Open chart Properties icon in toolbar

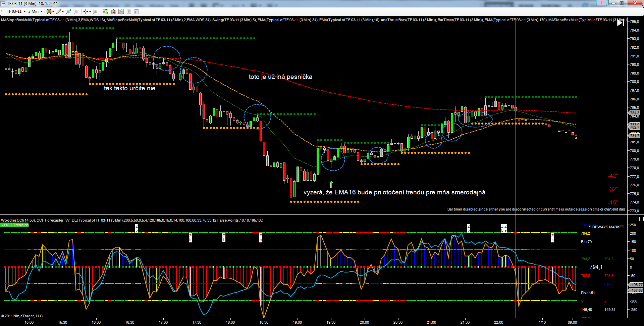(137, 11)
